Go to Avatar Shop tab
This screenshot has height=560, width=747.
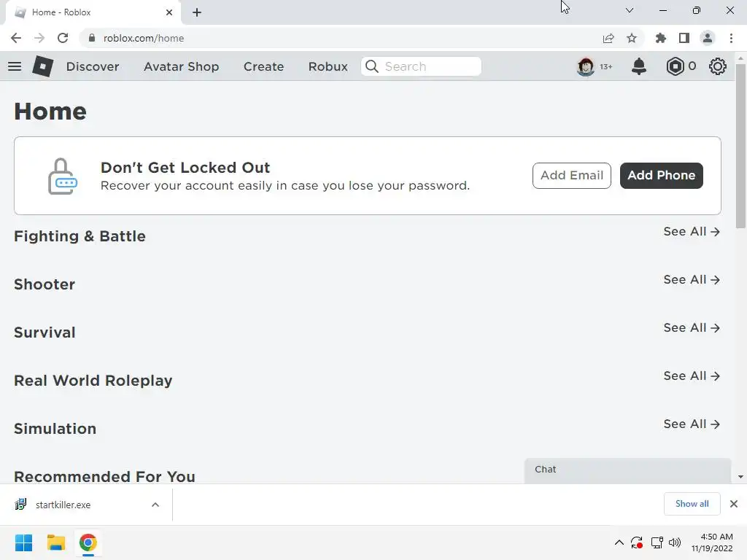pyautogui.click(x=182, y=66)
